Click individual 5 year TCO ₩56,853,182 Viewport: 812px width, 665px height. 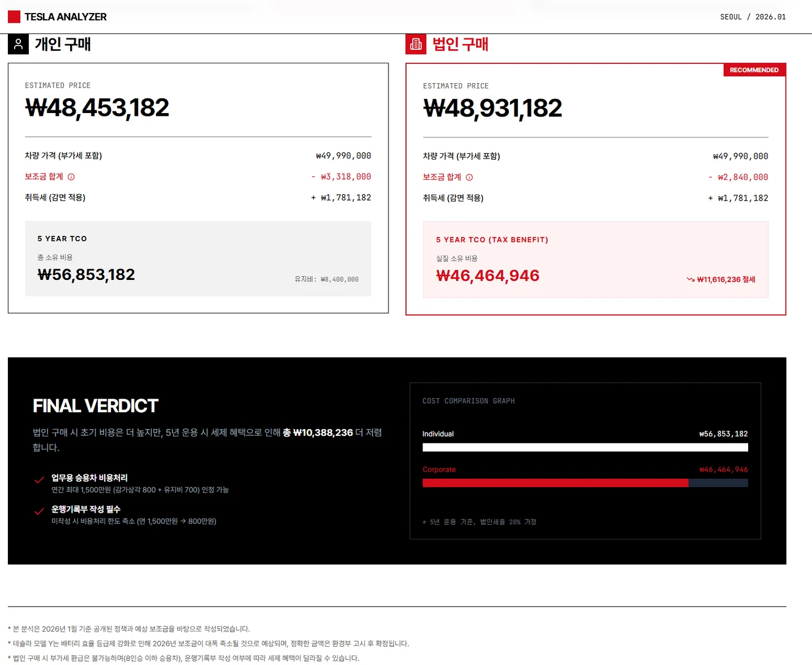(86, 275)
